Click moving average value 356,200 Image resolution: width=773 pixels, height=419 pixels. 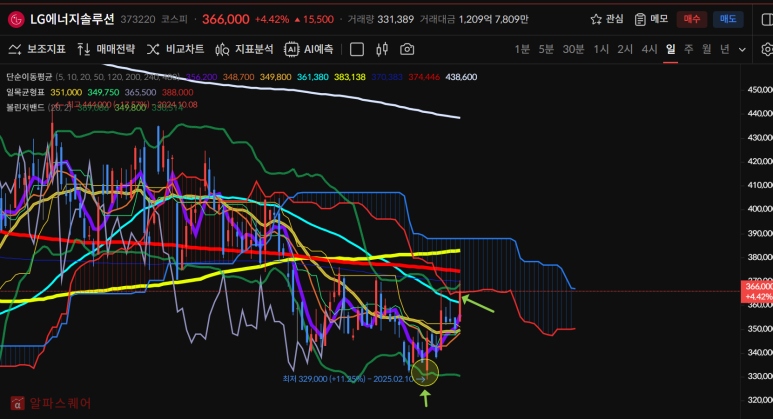[x=202, y=77]
